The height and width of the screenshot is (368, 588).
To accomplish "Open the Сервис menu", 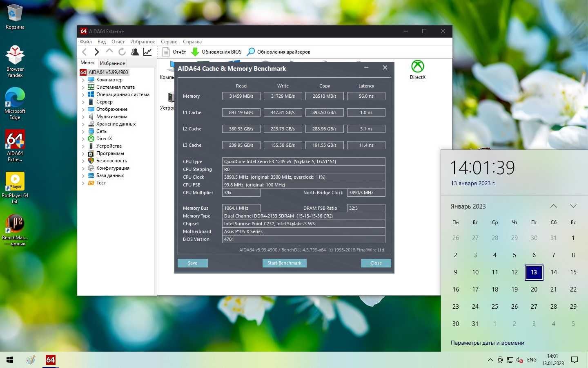I will [169, 42].
